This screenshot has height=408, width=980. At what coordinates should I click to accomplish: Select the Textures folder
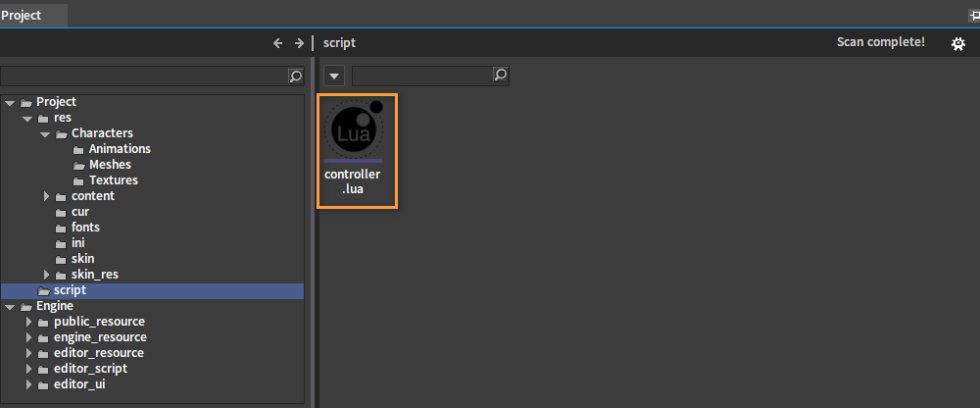point(113,180)
